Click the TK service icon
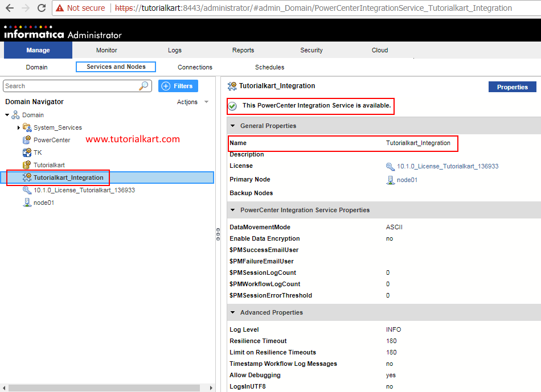Screen dimensions: 541x392 coord(27,152)
